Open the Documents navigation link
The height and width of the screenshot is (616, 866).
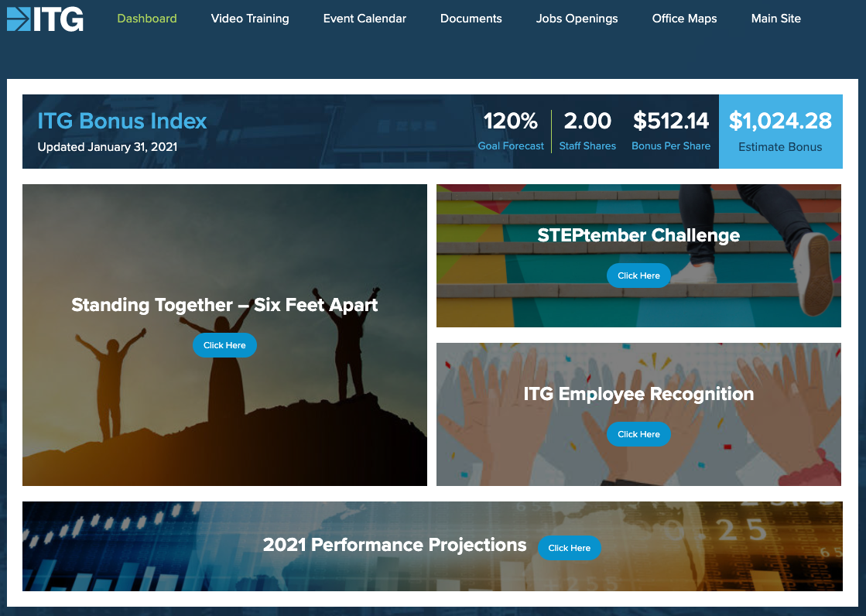471,19
